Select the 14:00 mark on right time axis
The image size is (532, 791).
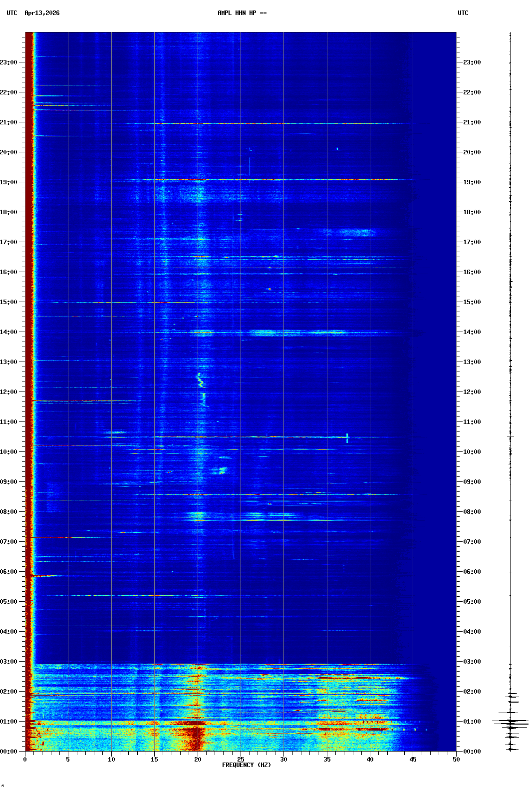point(472,332)
